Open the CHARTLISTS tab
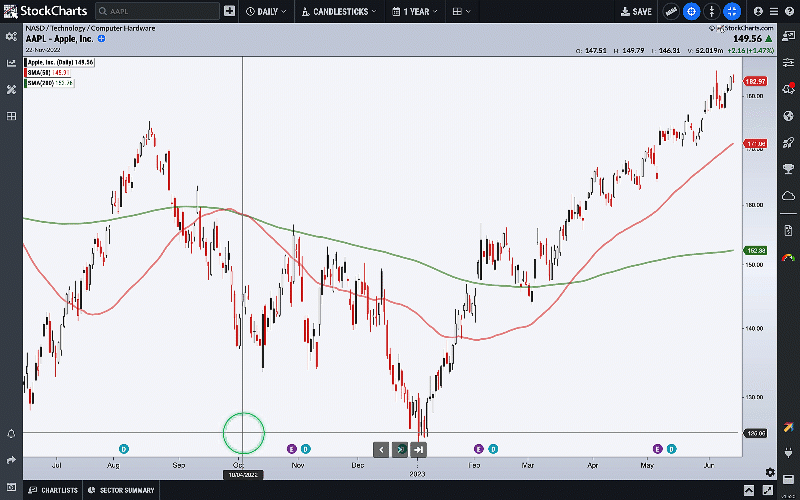The width and height of the screenshot is (800, 500). point(54,490)
